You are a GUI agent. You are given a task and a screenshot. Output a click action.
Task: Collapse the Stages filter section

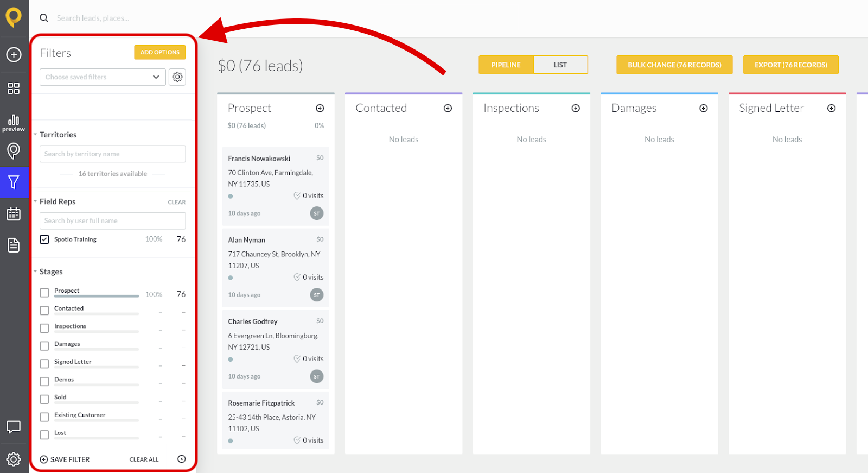(35, 272)
